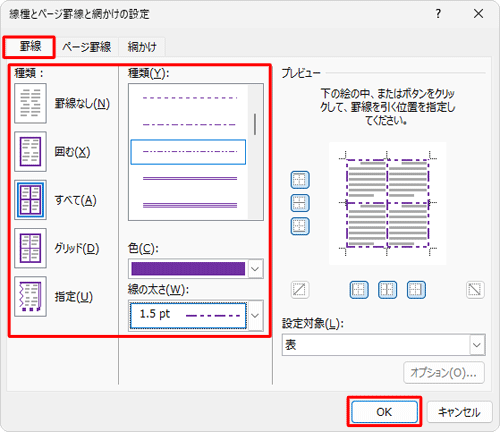
Task: Toggle the inside horizontal border button
Action: 300,203
